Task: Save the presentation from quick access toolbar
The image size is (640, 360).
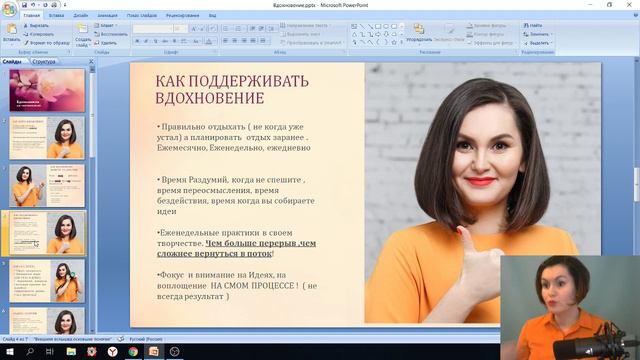Action: (24, 5)
